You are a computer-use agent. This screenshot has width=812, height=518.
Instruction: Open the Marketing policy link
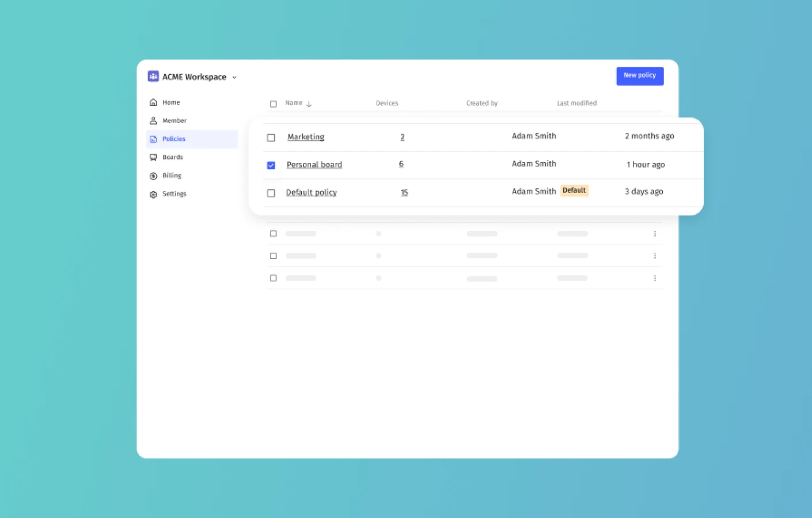(306, 137)
